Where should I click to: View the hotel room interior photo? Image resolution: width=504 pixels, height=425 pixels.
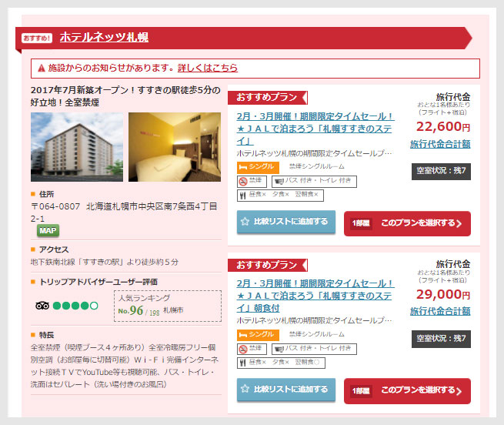(x=175, y=147)
